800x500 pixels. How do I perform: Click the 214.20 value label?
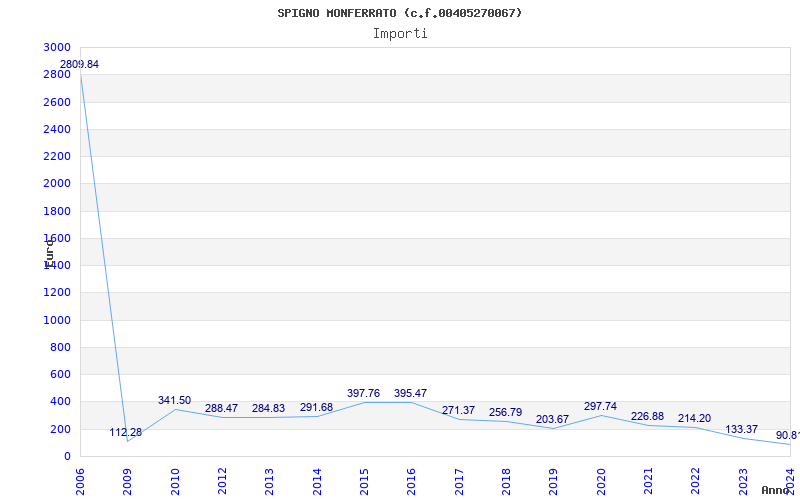click(x=694, y=418)
